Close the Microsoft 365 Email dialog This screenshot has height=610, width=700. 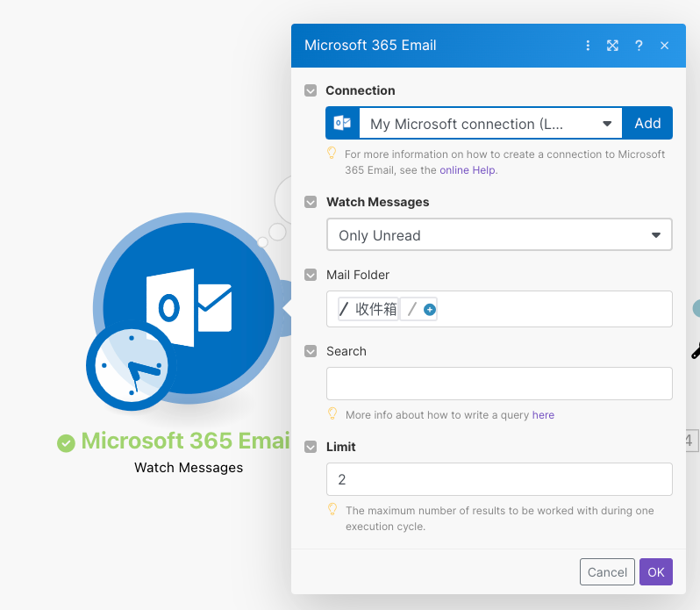pos(664,46)
